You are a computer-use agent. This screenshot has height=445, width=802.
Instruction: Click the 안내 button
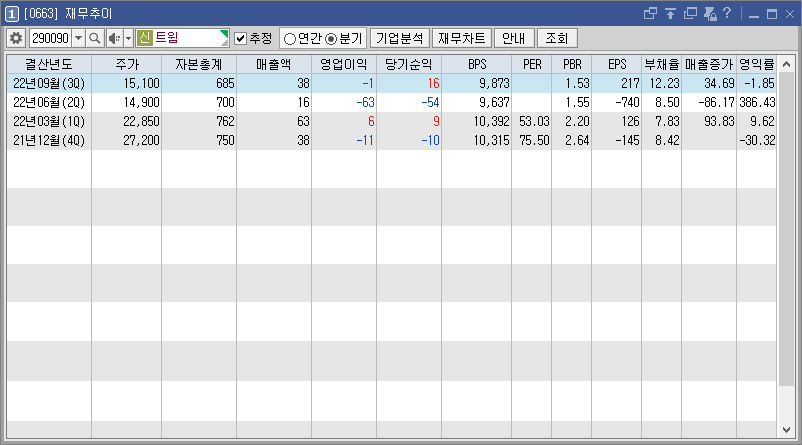[514, 38]
